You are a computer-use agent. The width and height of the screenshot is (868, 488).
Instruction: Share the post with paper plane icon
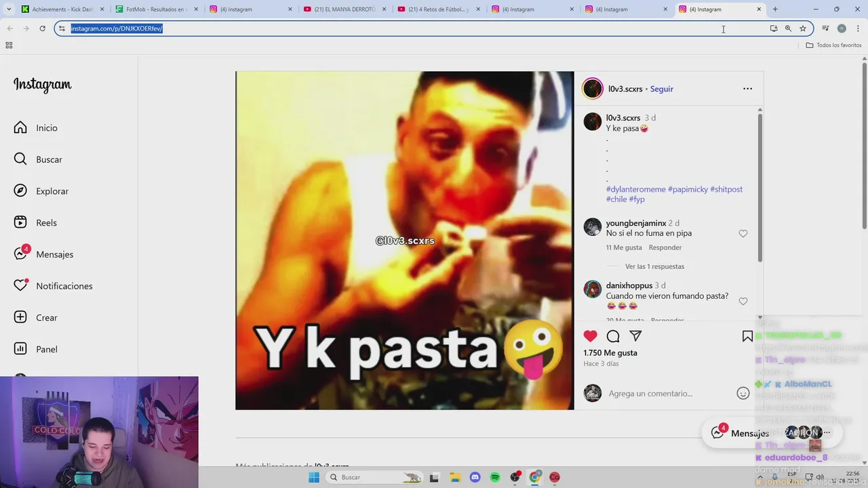[x=635, y=336]
